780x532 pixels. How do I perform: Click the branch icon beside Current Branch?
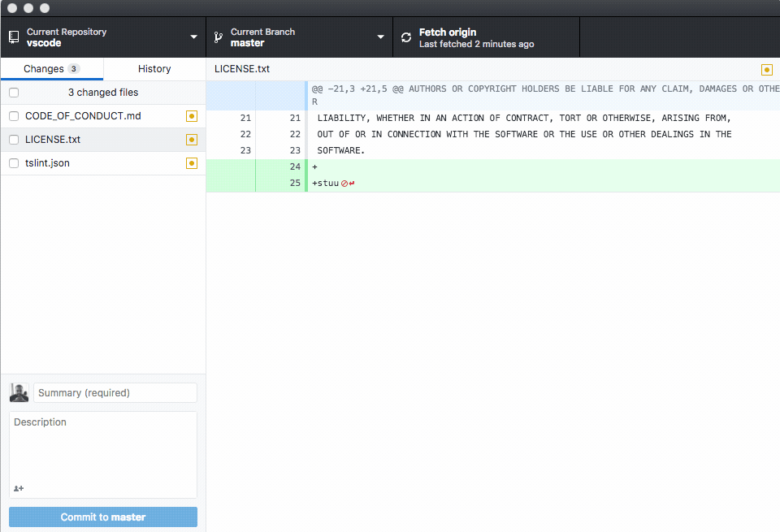tap(218, 37)
